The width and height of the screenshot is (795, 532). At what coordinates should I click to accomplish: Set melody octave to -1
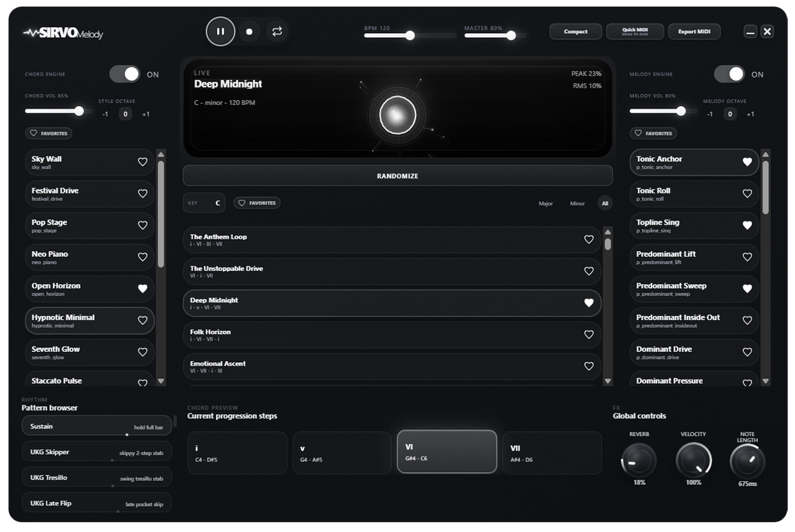[710, 114]
